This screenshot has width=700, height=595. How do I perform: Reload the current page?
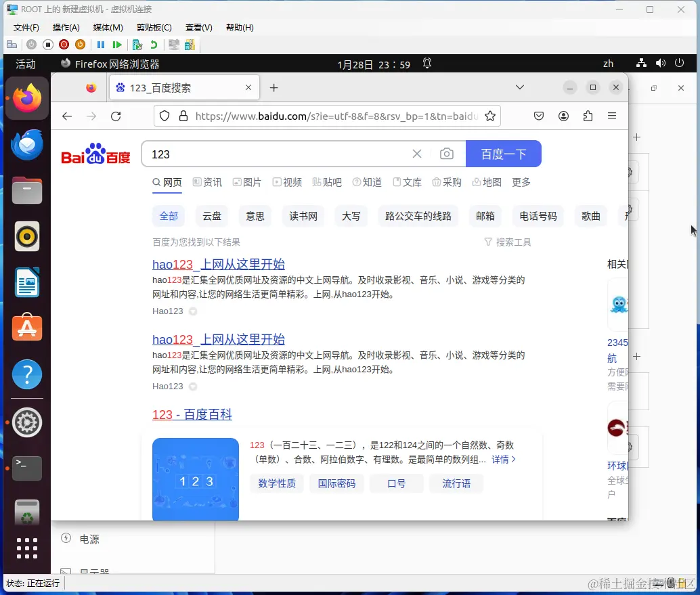click(x=115, y=116)
